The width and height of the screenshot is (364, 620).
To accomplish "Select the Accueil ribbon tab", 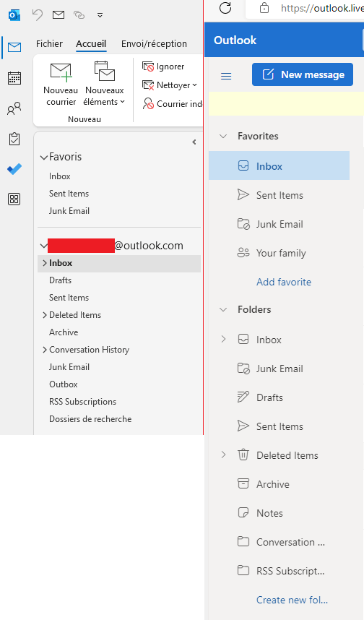I will click(x=91, y=44).
